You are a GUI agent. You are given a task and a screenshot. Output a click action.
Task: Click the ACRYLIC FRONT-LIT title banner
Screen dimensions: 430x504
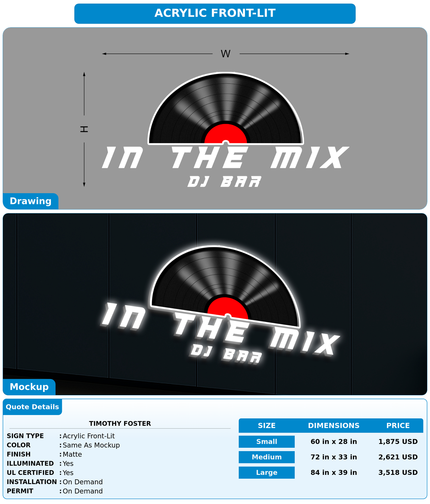coord(215,14)
